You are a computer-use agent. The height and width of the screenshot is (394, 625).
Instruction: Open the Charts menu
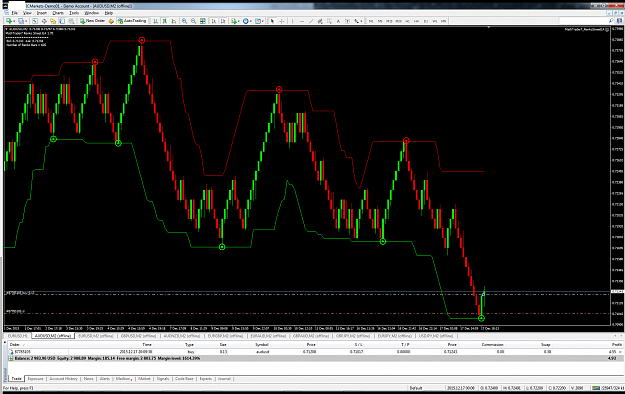pyautogui.click(x=58, y=13)
